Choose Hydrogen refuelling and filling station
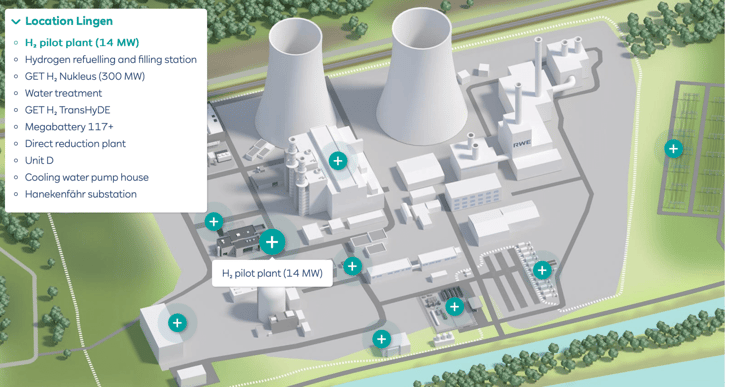Screen dimensions: 731x387 pyautogui.click(x=111, y=59)
